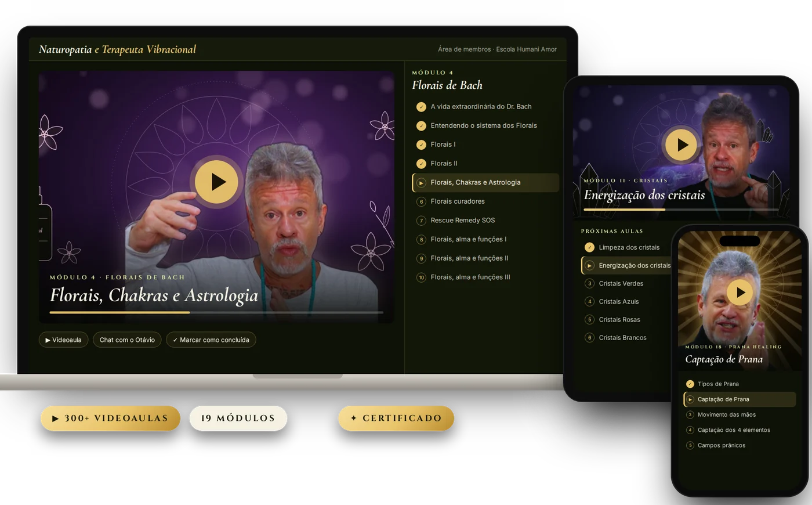Click Naturopatia e Terapeuta Vibracional title
This screenshot has height=505, width=812.
(x=117, y=49)
